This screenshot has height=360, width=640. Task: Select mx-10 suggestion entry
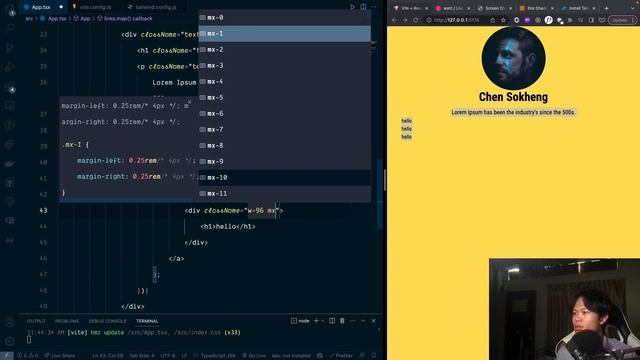click(x=284, y=178)
